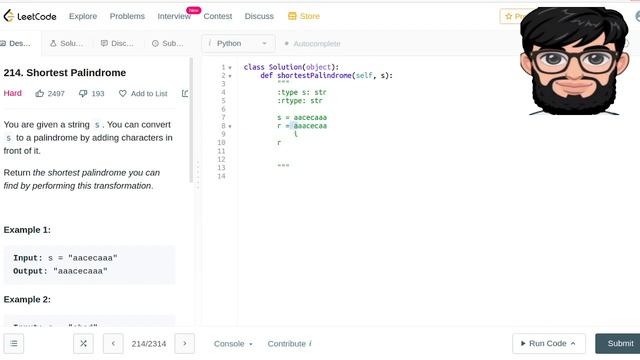The width and height of the screenshot is (640, 360).
Task: Click the Store shopping icon
Action: tap(292, 16)
